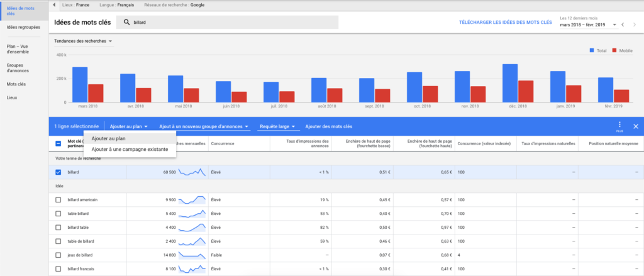Click the blue Total legend swatch
The height and width of the screenshot is (276, 644).
[592, 50]
